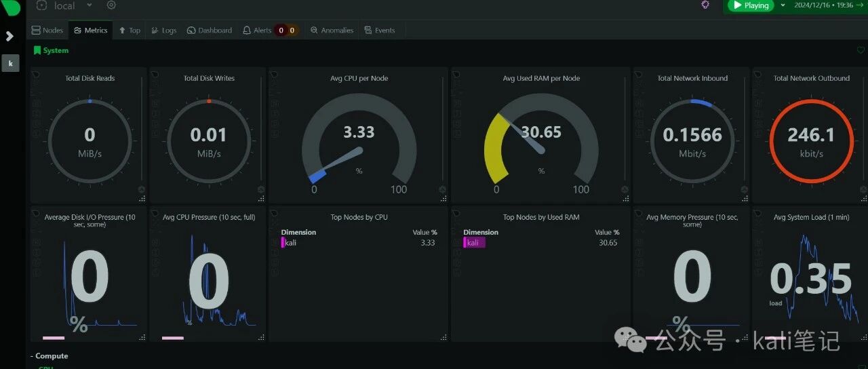
Task: Expand the sidebar with the chevron arrow
Action: (x=9, y=36)
